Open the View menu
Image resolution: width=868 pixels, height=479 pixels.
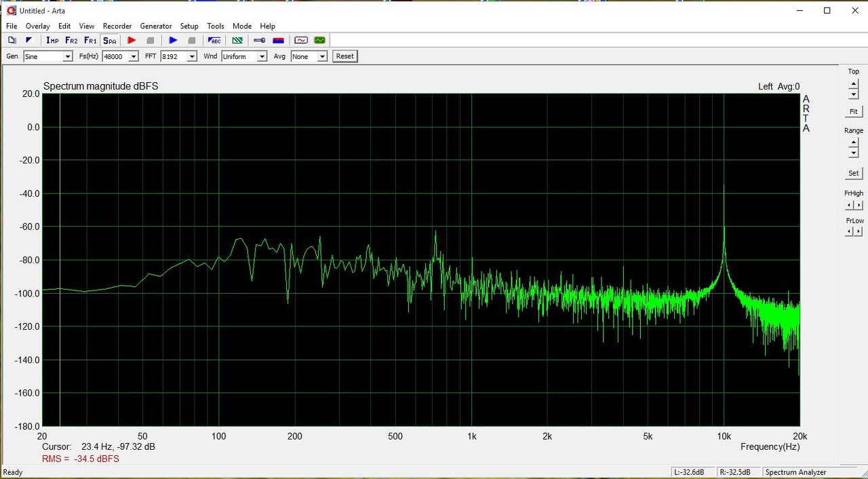(87, 26)
